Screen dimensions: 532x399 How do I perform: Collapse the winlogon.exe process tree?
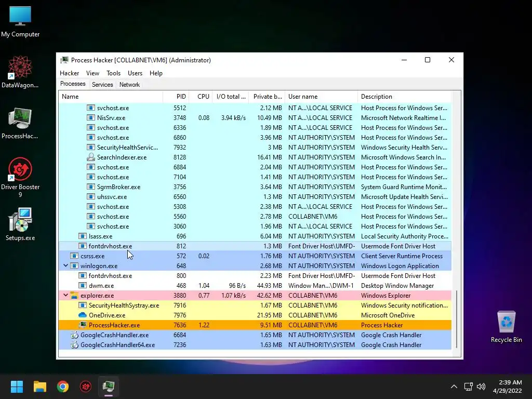65,265
